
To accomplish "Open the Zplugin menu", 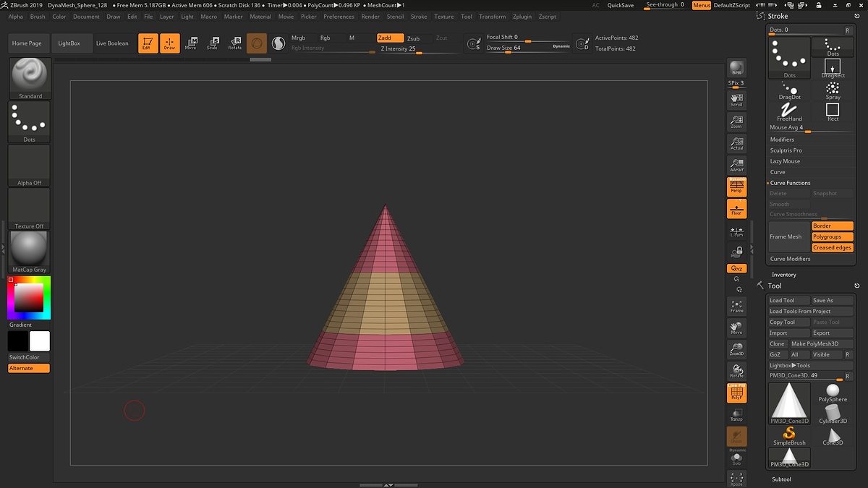I will 522,17.
